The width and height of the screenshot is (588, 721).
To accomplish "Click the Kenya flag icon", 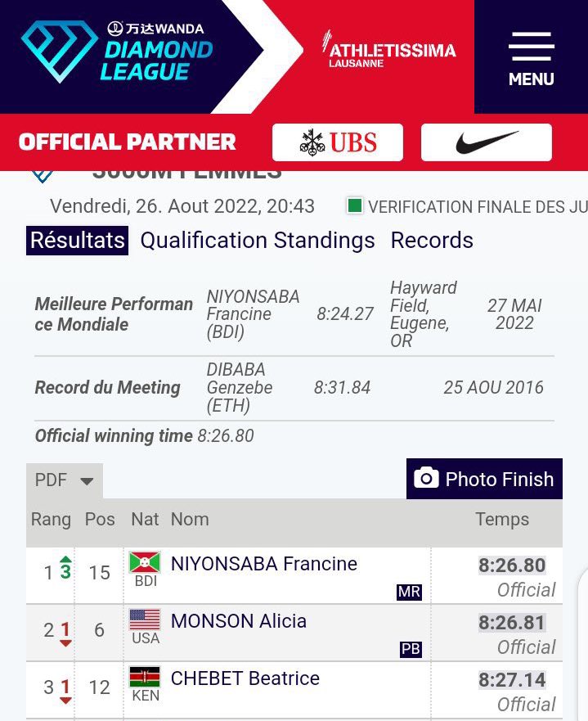I will tap(145, 677).
